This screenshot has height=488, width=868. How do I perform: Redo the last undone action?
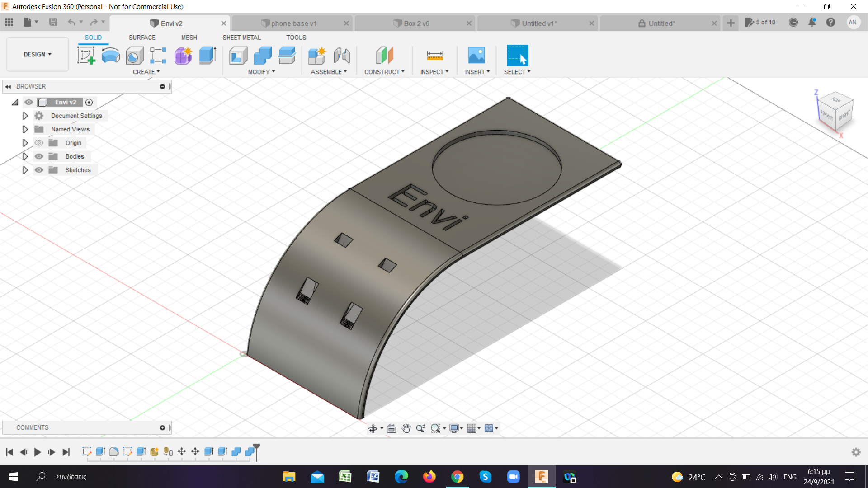[94, 23]
